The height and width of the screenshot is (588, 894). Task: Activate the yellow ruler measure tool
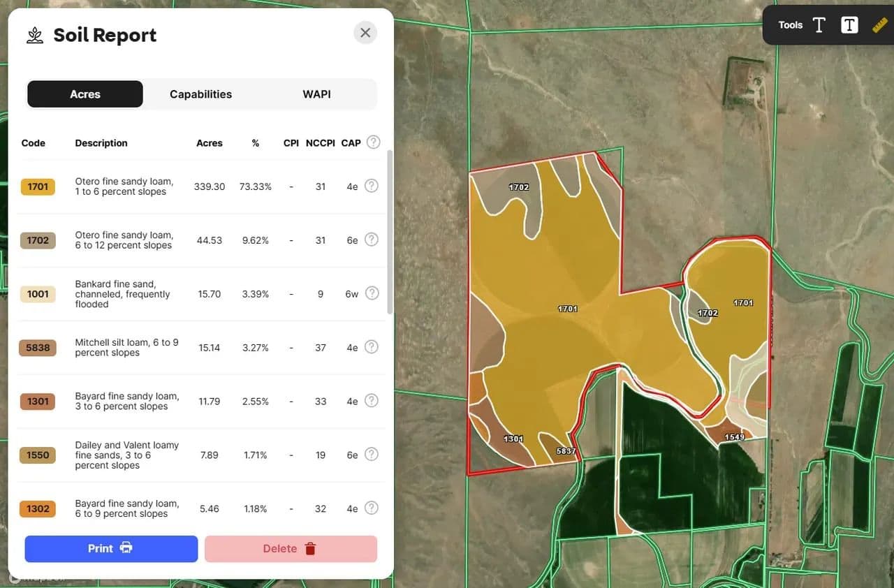879,26
